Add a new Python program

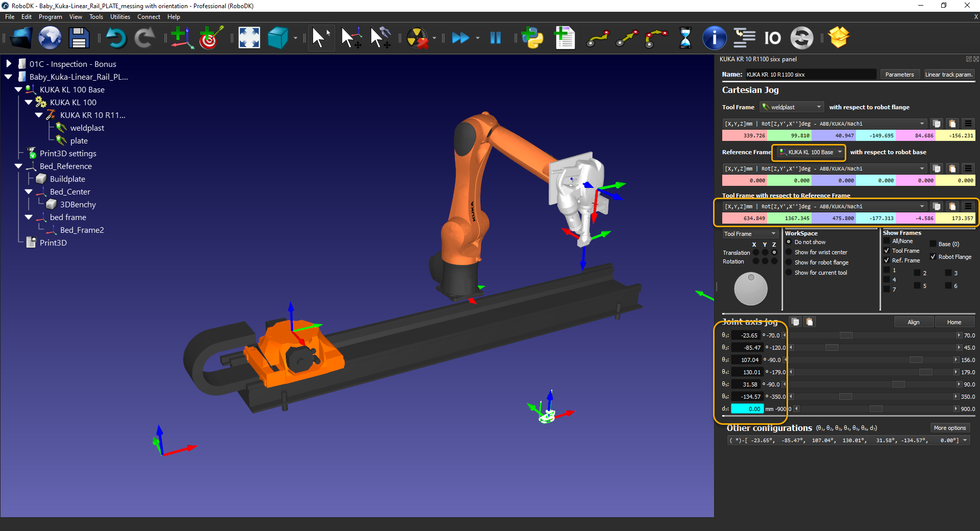pyautogui.click(x=532, y=38)
